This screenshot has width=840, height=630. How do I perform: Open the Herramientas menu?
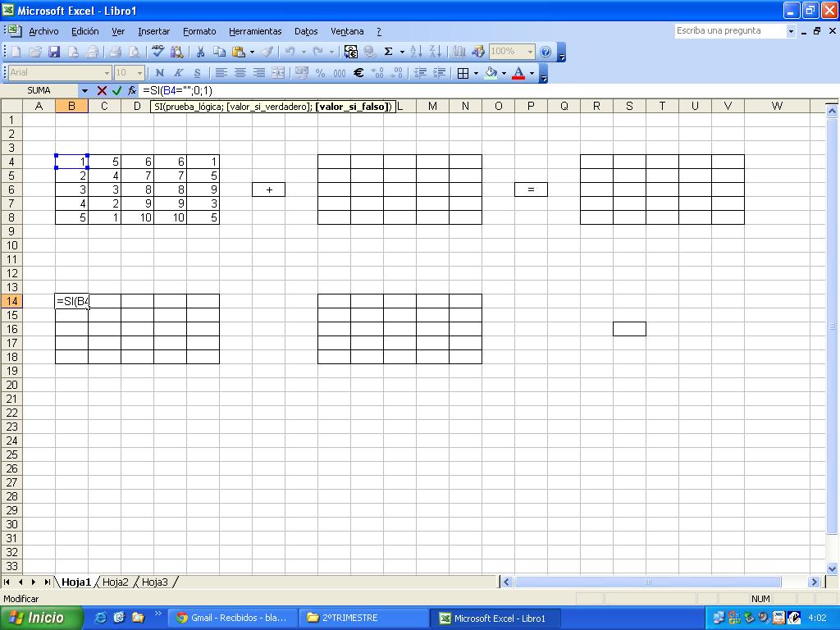coord(255,32)
